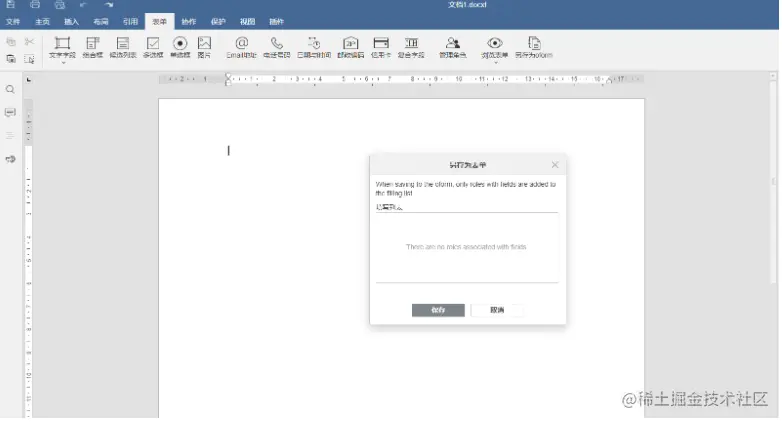Close the Save as form dialog
The width and height of the screenshot is (782, 422).
[x=555, y=165]
